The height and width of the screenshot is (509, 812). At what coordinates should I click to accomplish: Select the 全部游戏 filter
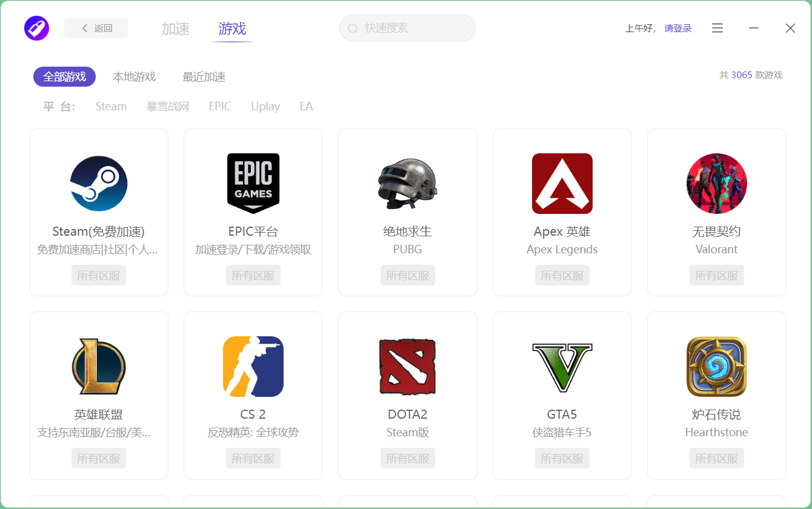click(64, 76)
